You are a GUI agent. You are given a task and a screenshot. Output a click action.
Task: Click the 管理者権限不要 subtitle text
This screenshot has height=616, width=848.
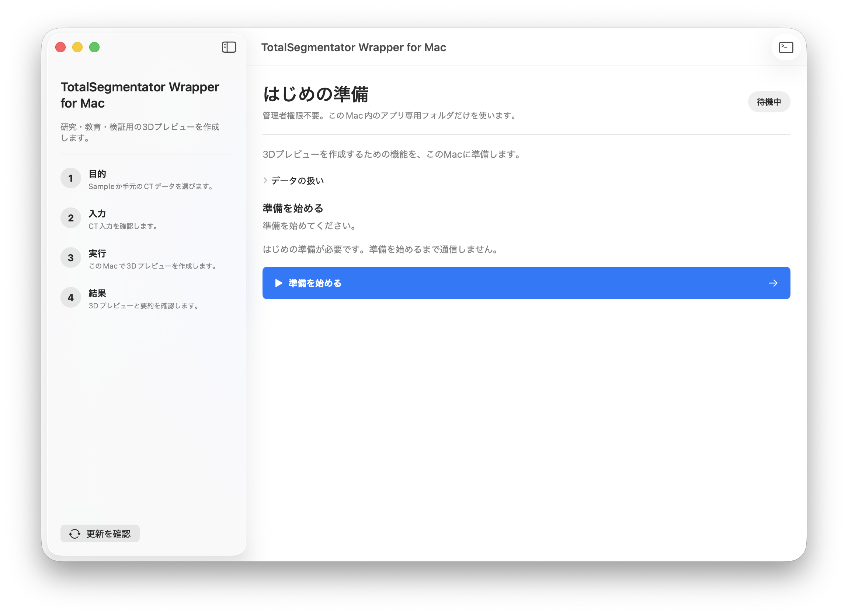pos(390,116)
